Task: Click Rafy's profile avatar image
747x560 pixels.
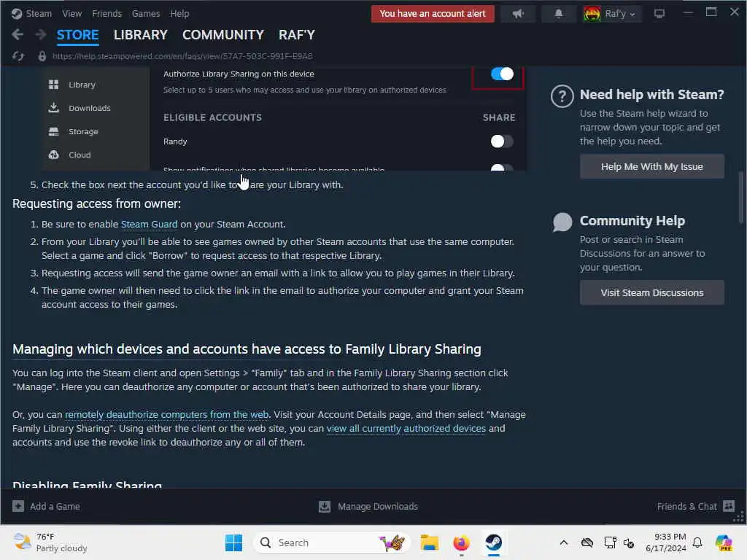Action: [x=592, y=14]
